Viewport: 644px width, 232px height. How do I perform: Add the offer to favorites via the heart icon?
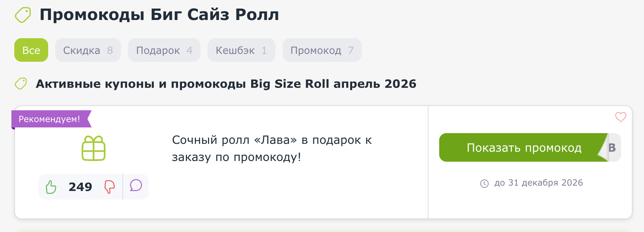click(620, 116)
